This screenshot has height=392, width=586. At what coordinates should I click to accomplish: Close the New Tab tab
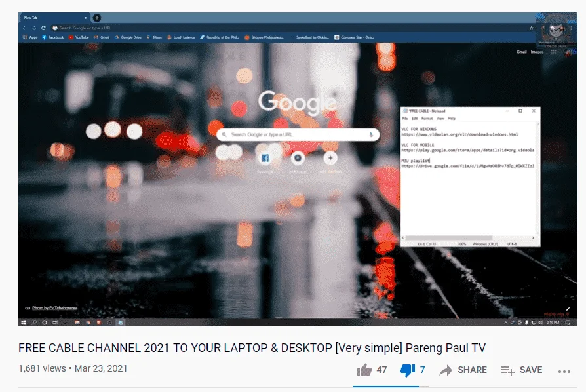(86, 18)
